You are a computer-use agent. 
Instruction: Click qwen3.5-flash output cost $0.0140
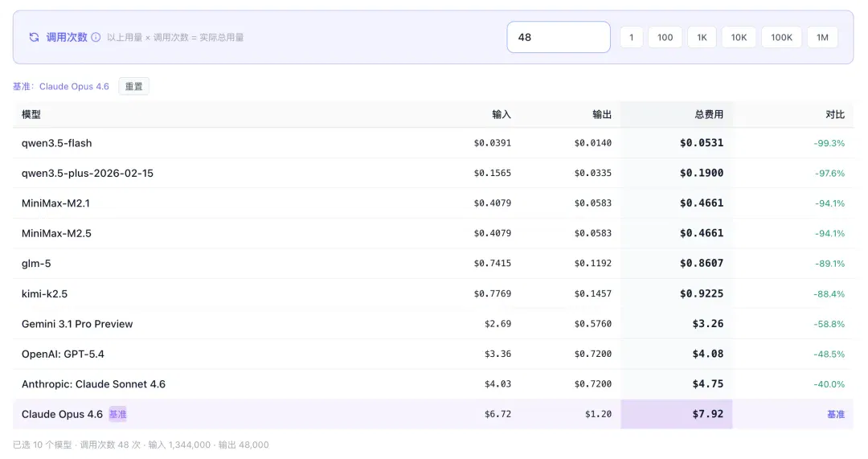coord(593,143)
